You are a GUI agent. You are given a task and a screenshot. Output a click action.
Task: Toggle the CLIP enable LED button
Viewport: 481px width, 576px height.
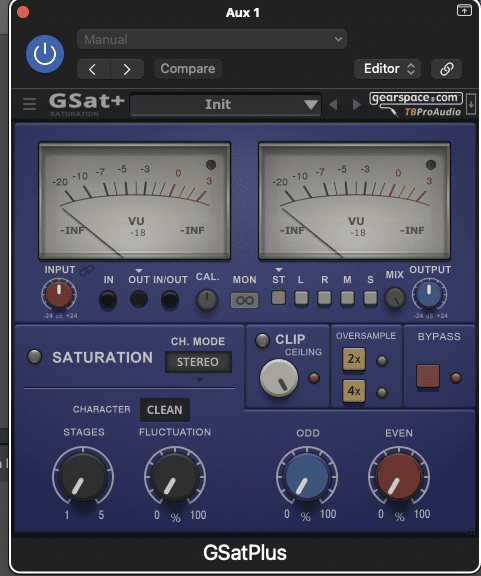[x=262, y=340]
